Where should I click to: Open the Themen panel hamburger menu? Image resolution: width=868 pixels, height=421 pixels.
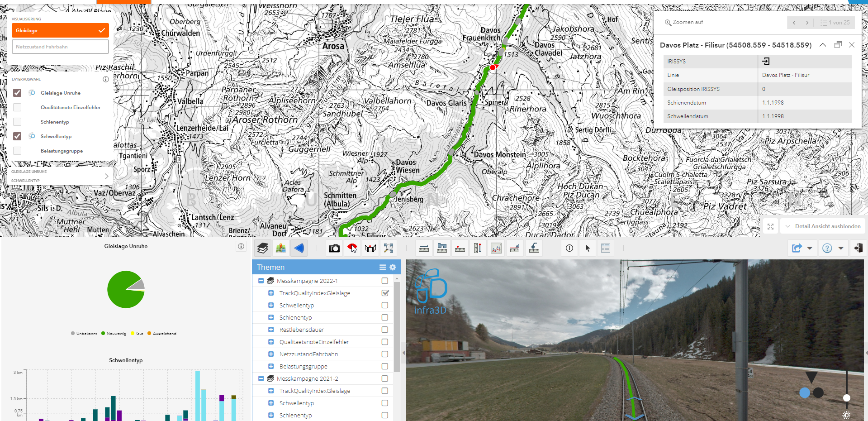tap(382, 267)
